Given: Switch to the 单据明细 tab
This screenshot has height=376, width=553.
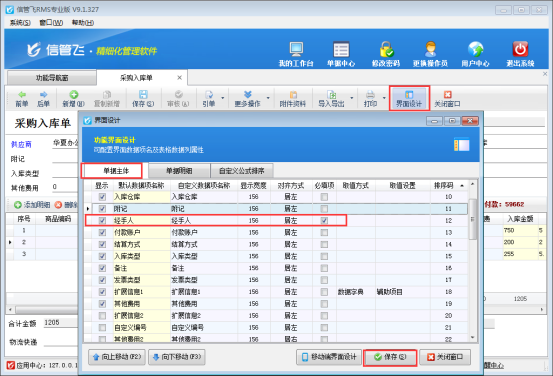Looking at the screenshot, I should pyautogui.click(x=179, y=171).
